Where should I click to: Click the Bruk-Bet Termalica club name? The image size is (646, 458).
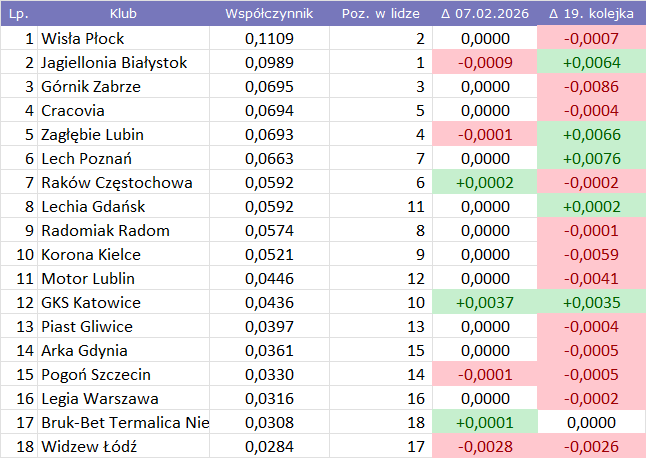point(125,423)
